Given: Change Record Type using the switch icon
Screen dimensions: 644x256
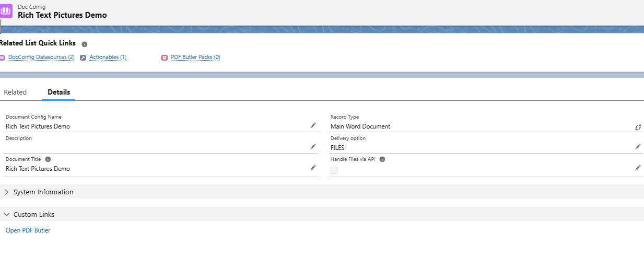Looking at the screenshot, I should [x=638, y=127].
